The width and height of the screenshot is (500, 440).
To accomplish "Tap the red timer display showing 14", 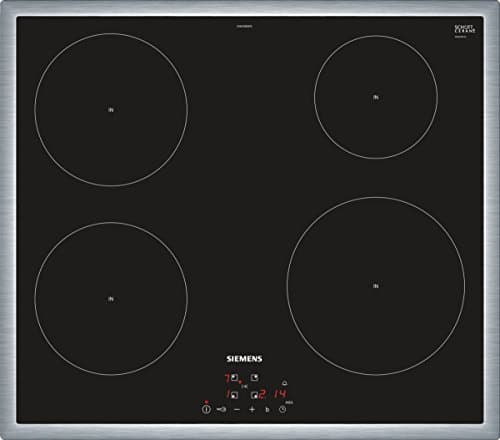I will coord(280,394).
